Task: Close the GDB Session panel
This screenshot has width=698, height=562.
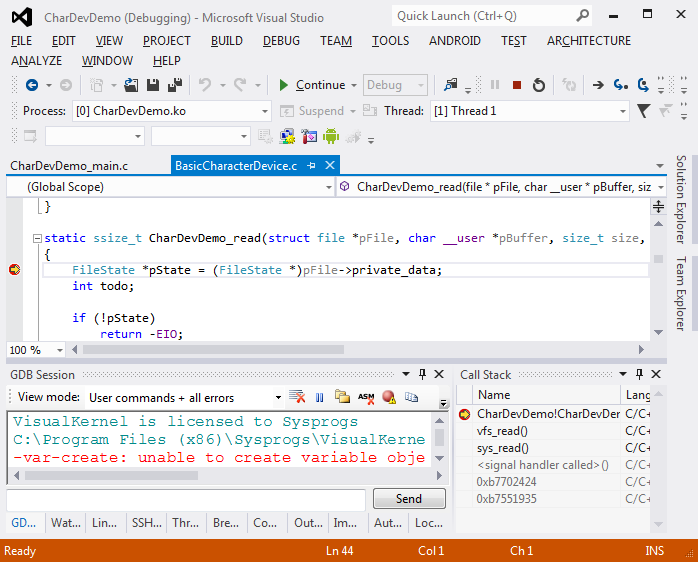Action: [439, 374]
